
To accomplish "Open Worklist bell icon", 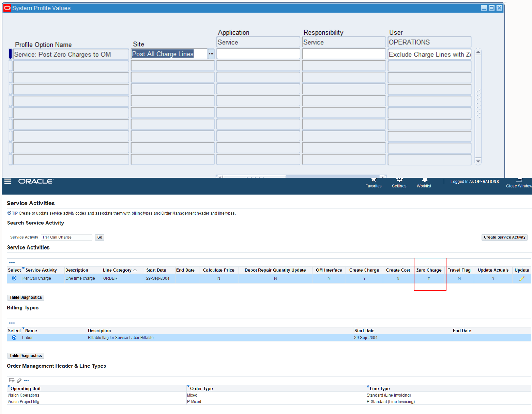I will click(424, 180).
